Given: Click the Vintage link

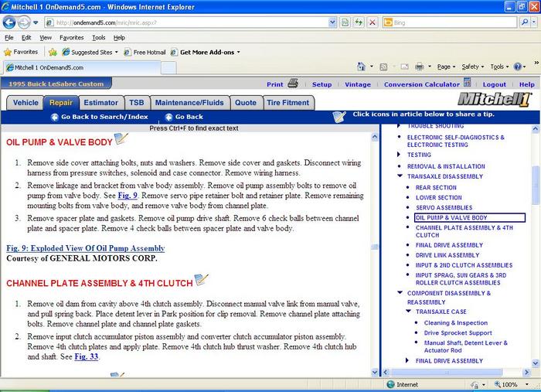Looking at the screenshot, I should (358, 84).
